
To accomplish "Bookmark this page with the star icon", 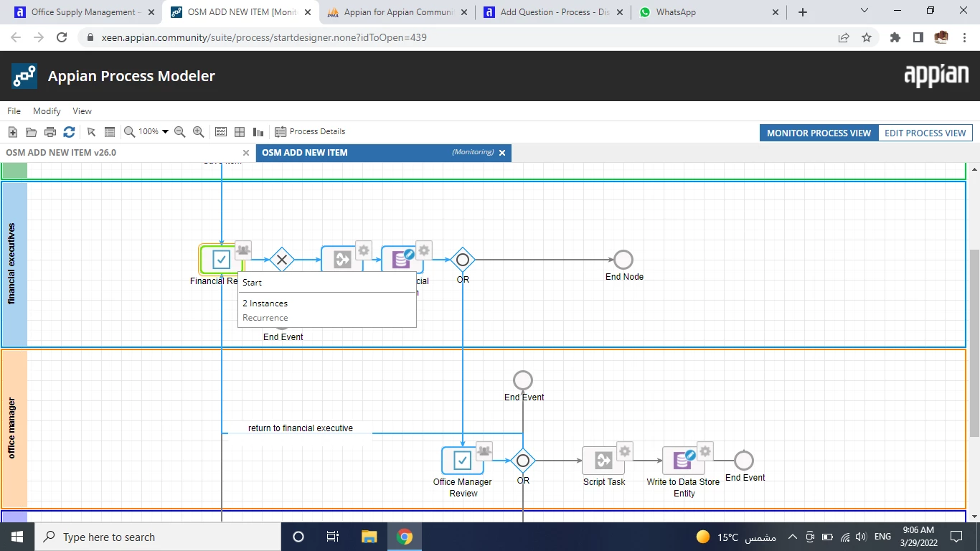I will pyautogui.click(x=867, y=37).
